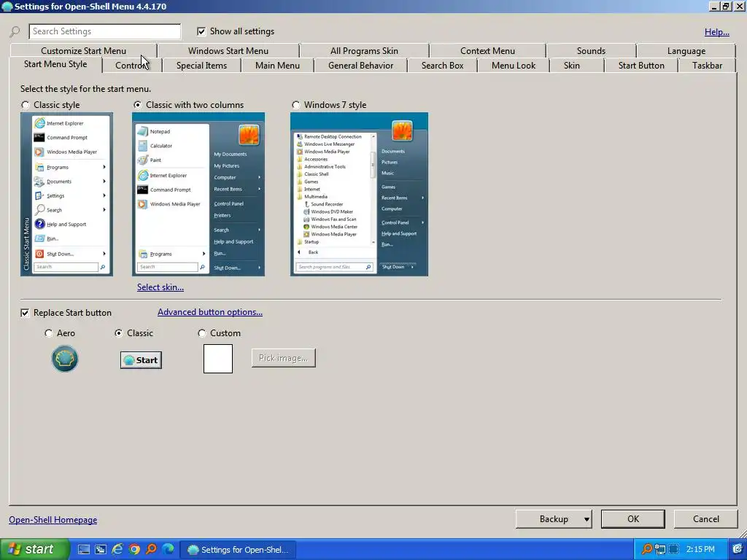Click the network computers tray icon
Screen dimensions: 747x560
(659, 549)
